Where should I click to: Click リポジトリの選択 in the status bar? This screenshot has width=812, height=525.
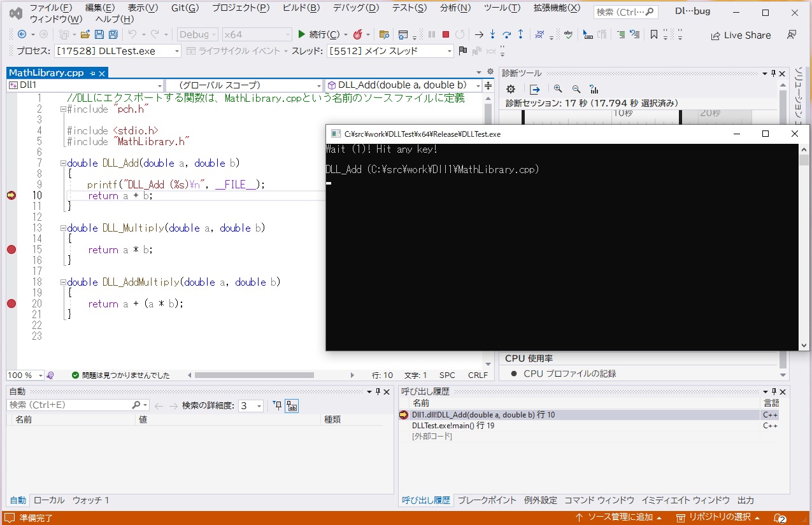coord(717,517)
